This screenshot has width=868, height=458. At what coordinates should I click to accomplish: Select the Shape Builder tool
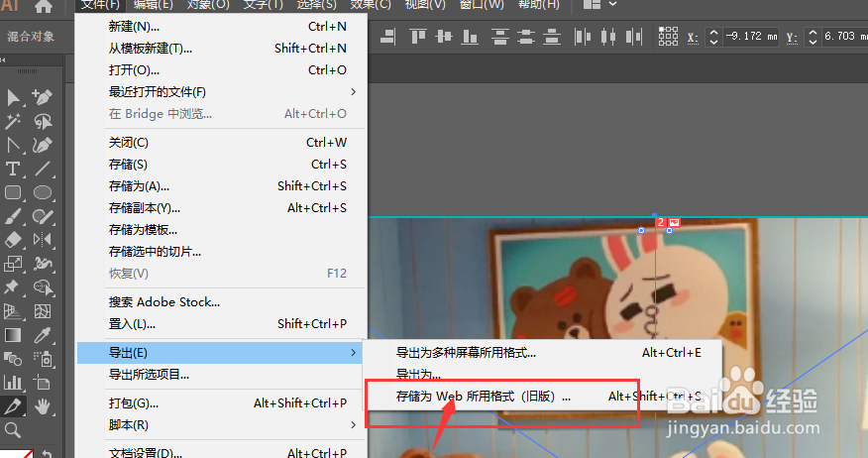pos(43,287)
